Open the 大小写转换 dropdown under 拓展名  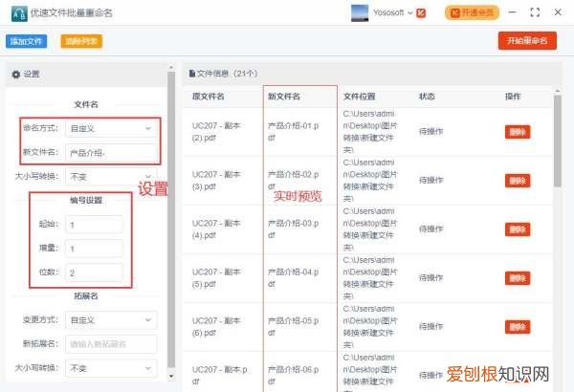pyautogui.click(x=111, y=368)
